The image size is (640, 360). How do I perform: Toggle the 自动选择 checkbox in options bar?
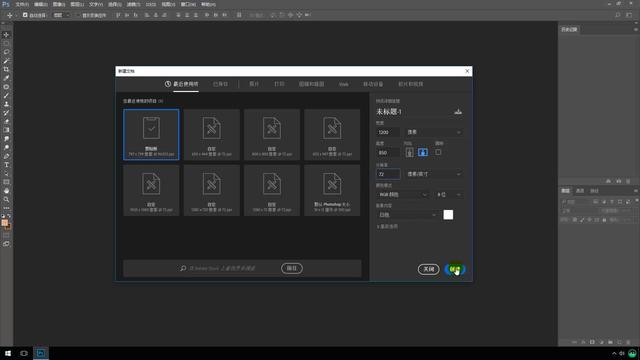pos(25,15)
